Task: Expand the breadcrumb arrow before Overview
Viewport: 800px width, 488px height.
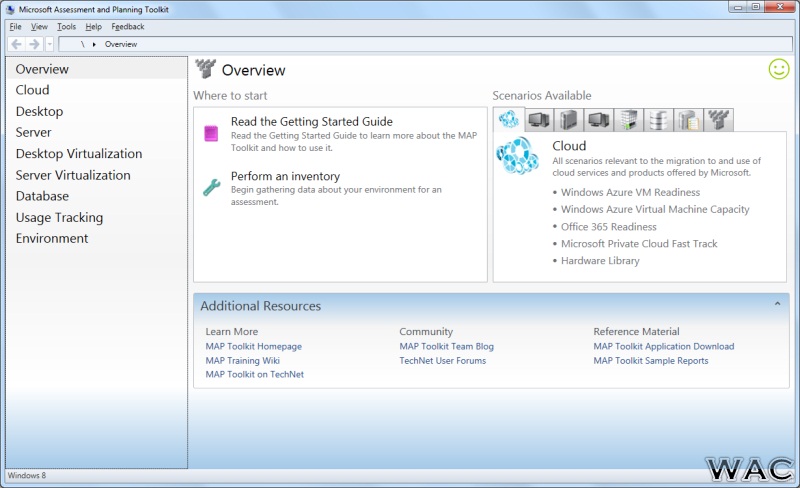Action: [94, 44]
